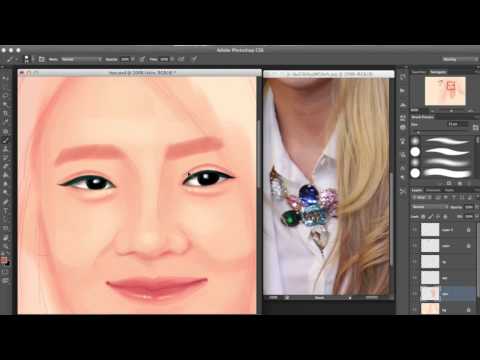Select the Pen tool
This screenshot has height=360, width=480.
coord(5,202)
